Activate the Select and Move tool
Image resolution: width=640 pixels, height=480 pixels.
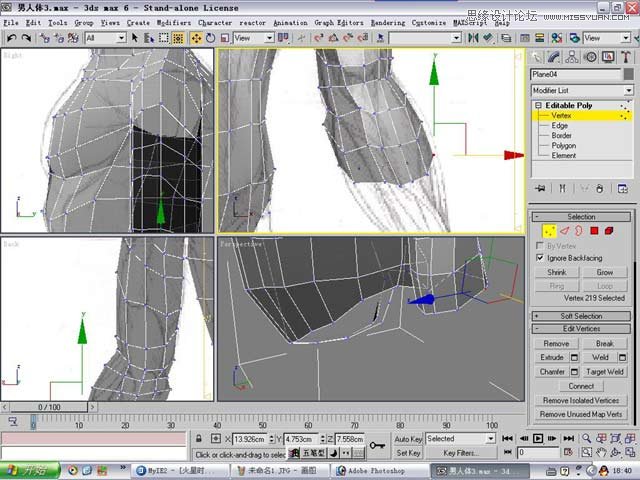point(197,38)
